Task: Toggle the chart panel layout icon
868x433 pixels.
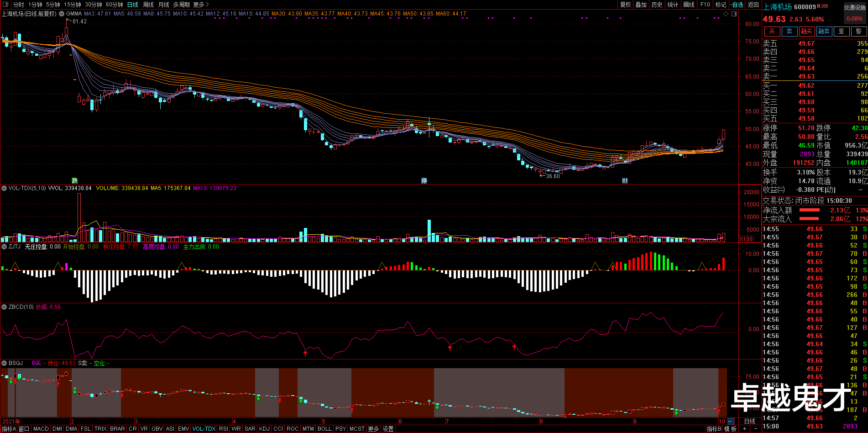Action: click(734, 14)
